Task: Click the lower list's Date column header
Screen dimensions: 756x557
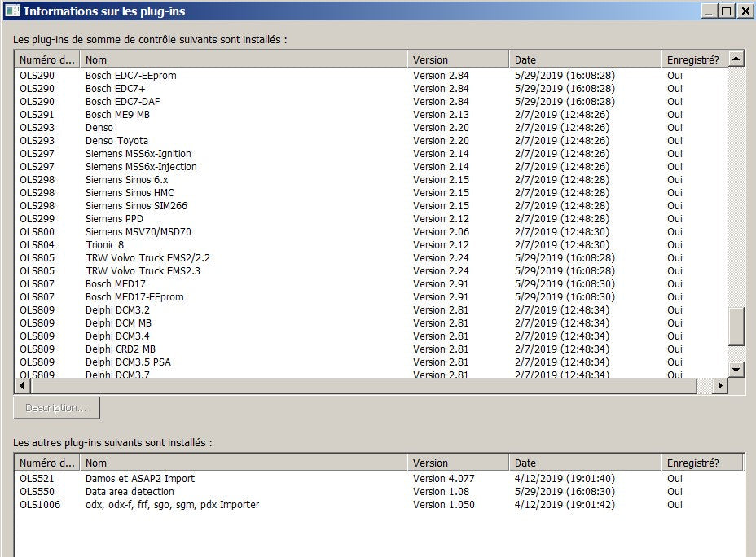Action: pos(585,463)
